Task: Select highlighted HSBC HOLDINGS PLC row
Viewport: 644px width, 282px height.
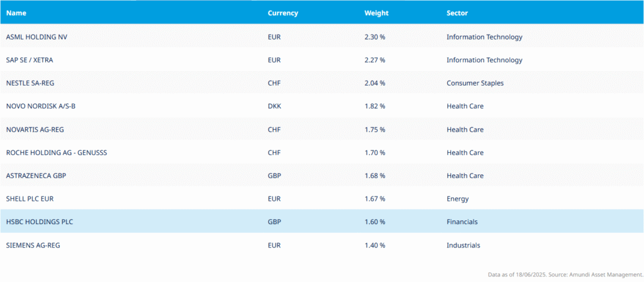Action: click(322, 222)
